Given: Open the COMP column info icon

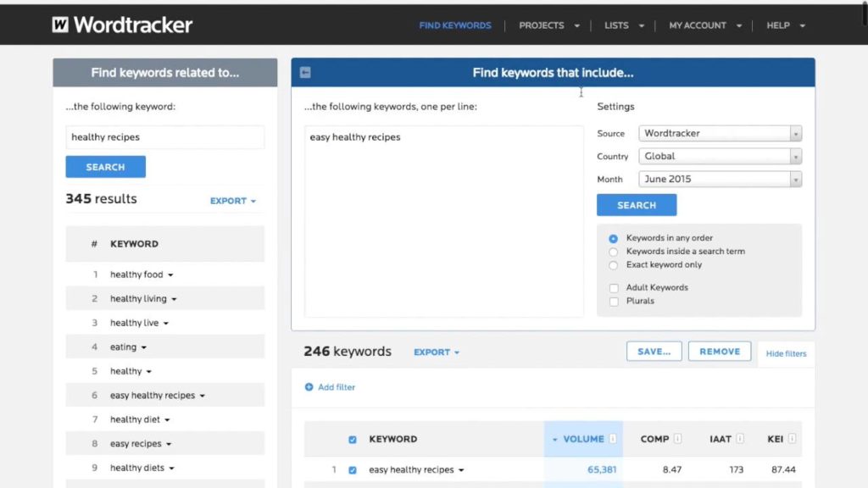Looking at the screenshot, I should [677, 439].
